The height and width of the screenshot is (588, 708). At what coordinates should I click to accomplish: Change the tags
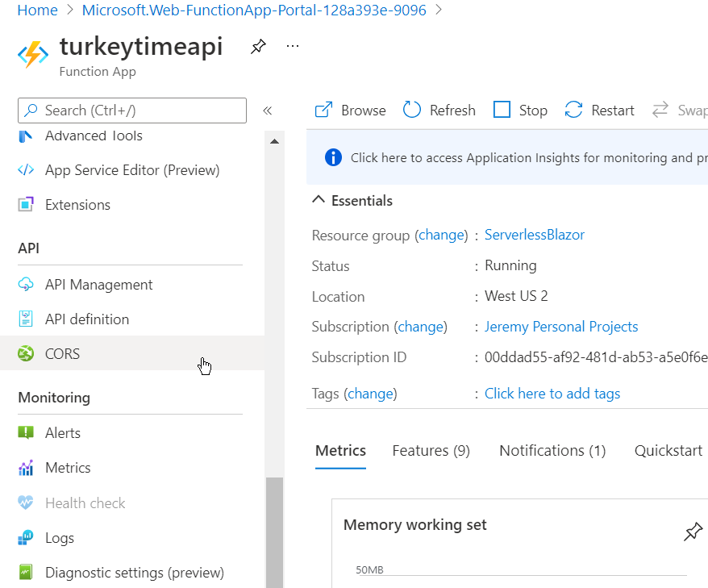pyautogui.click(x=370, y=394)
